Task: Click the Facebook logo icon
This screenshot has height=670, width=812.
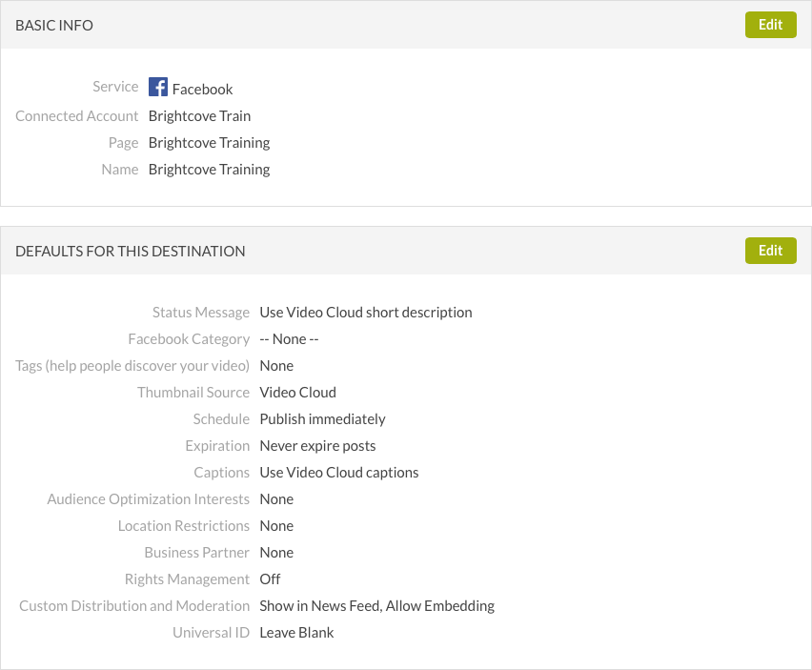Action: click(x=158, y=88)
